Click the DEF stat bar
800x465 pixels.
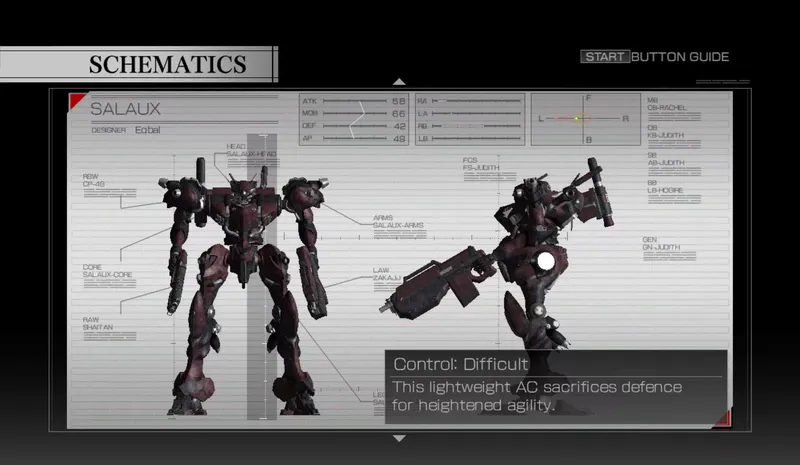[355, 126]
